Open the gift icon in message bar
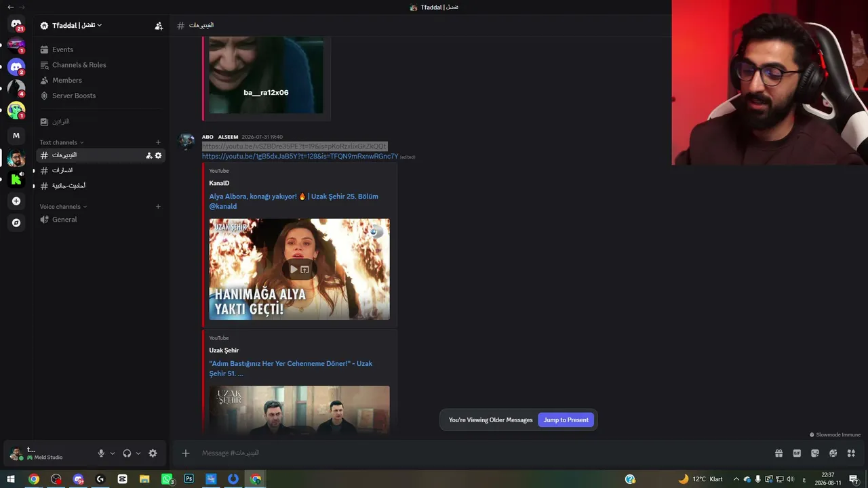Screen dimensions: 868x488 pos(778,453)
